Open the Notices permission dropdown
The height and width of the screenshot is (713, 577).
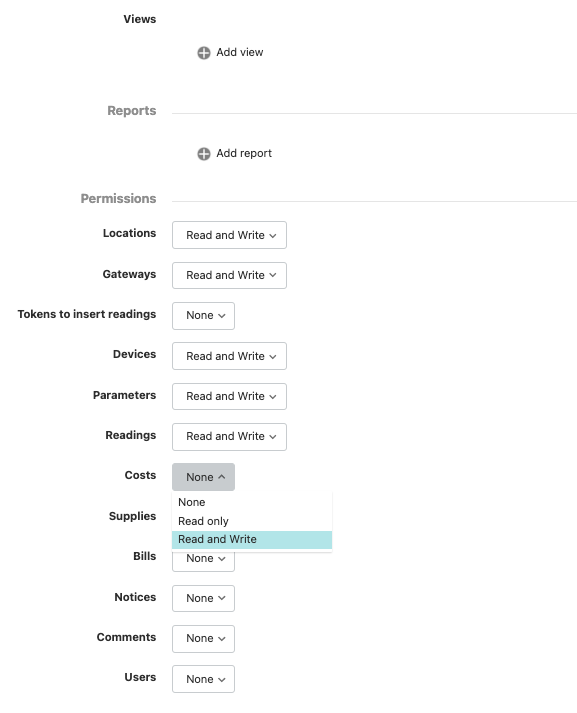click(x=203, y=598)
